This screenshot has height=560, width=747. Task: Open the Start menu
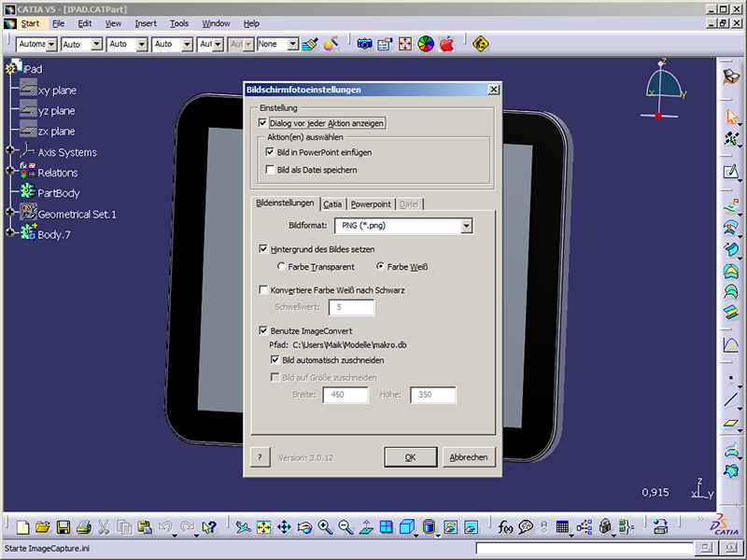point(30,23)
